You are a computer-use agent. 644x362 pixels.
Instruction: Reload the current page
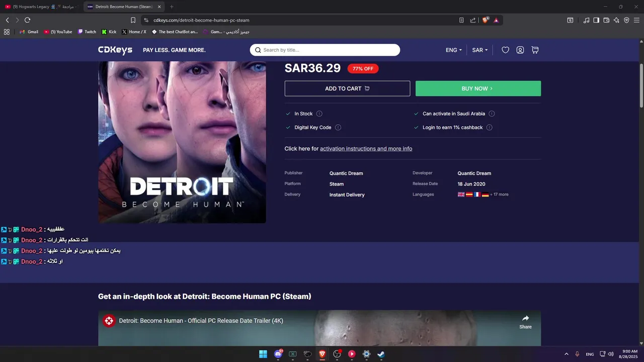27,20
